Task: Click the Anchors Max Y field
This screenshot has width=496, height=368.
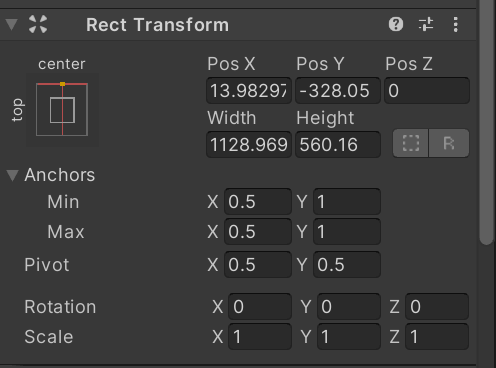Action: tap(347, 232)
